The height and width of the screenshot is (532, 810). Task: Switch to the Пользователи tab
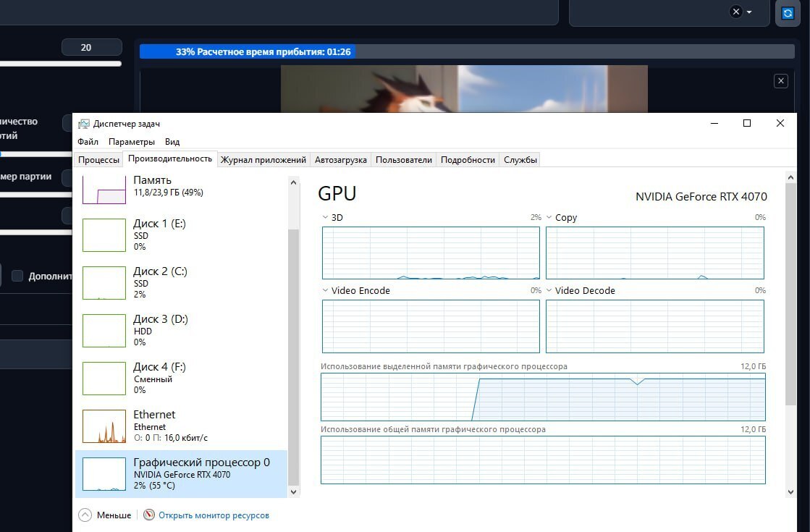(x=403, y=159)
